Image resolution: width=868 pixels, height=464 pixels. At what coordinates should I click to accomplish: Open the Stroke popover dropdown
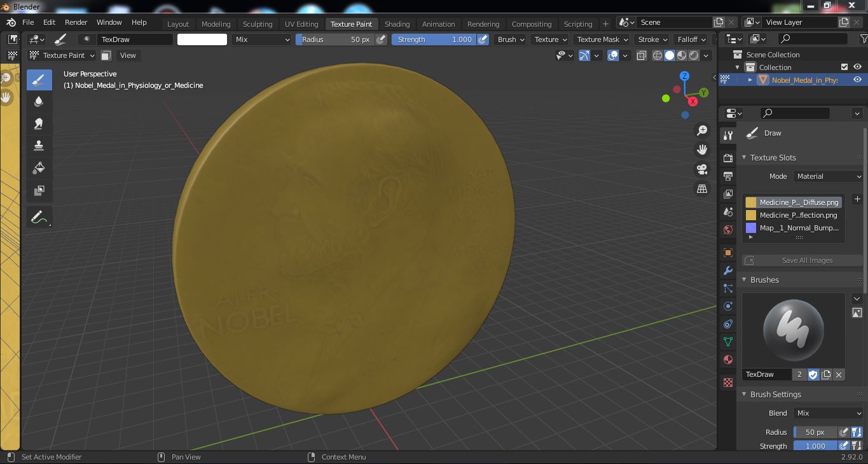click(x=652, y=39)
